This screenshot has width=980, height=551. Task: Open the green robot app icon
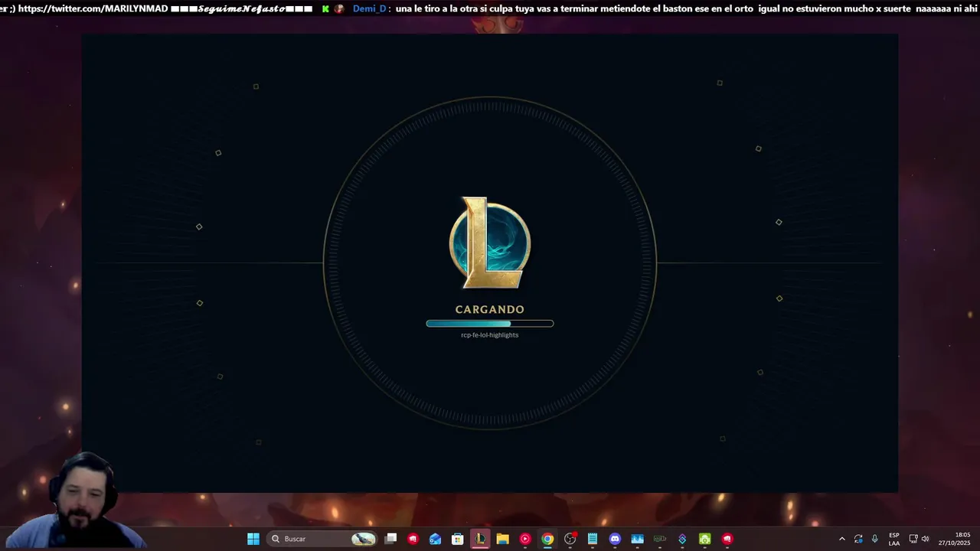704,539
